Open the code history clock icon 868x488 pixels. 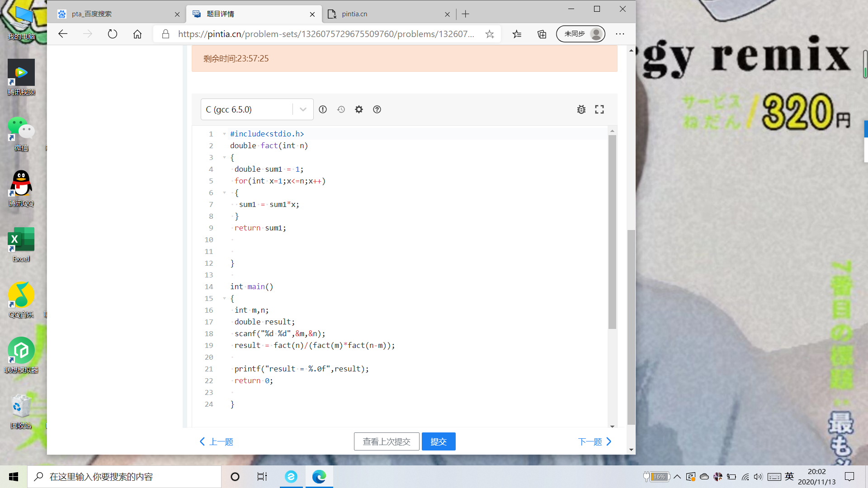coord(341,109)
